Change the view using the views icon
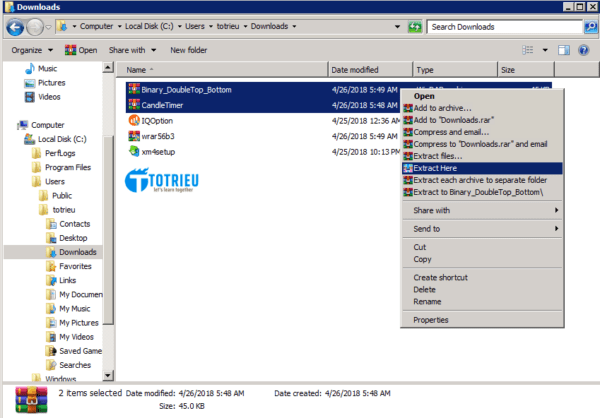This screenshot has height=418, width=600. pyautogui.click(x=528, y=50)
